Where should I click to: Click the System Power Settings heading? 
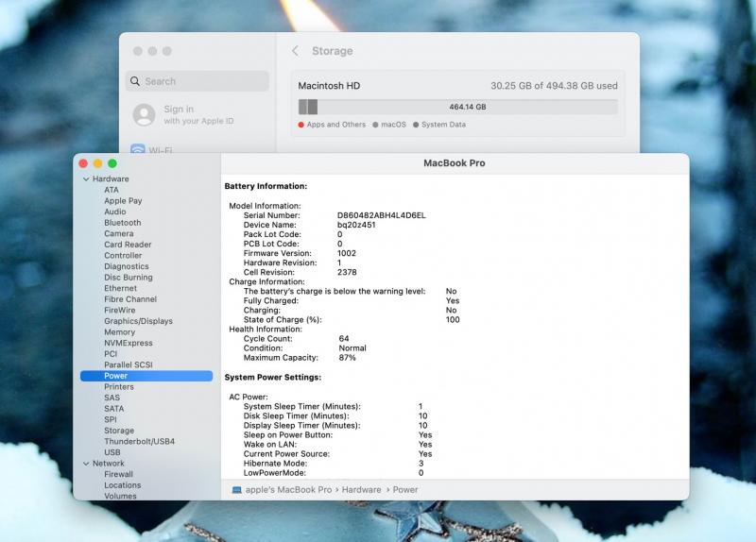273,378
